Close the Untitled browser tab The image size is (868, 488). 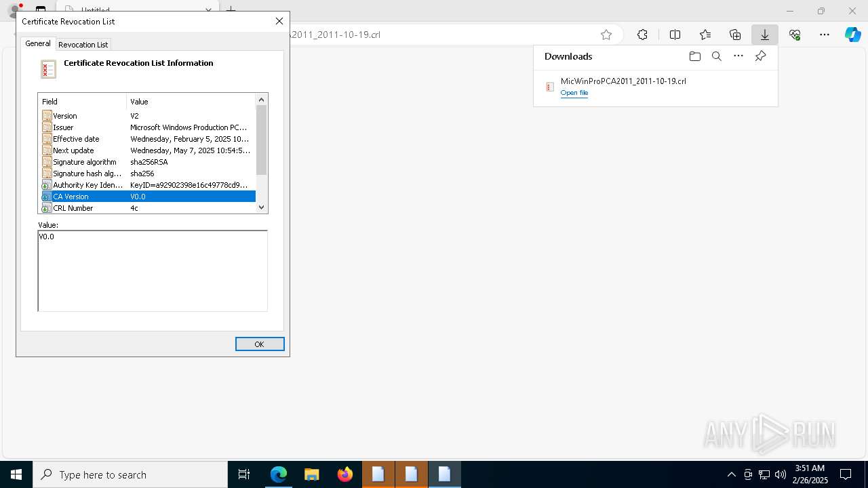click(x=209, y=10)
